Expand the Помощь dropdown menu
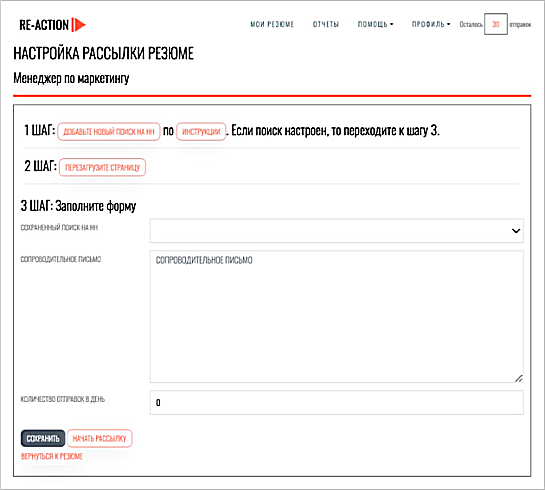The image size is (545, 490). tap(375, 24)
